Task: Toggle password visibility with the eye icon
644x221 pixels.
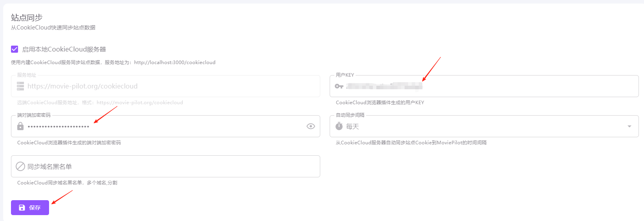Action: (310, 126)
